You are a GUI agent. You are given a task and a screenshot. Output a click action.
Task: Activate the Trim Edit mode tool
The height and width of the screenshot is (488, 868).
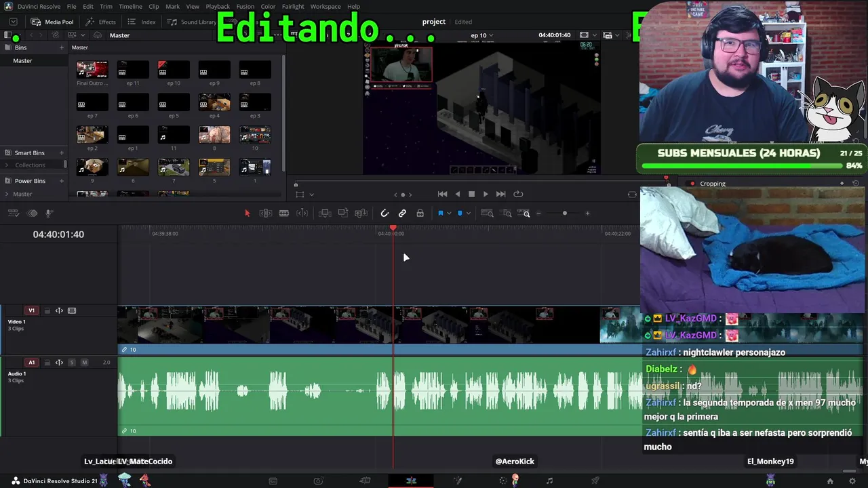coord(266,213)
